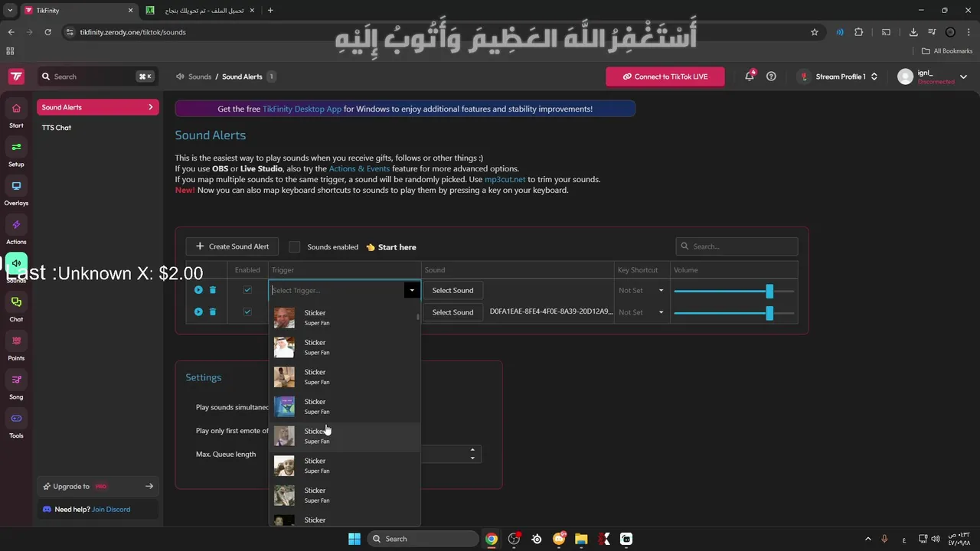Expand Upgrade to PRO arrow
This screenshot has width=980, height=551.
(149, 486)
